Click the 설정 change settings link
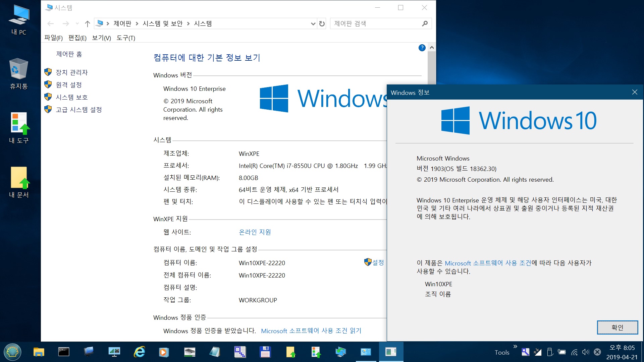Viewport: 644px width, 362px height. [378, 262]
